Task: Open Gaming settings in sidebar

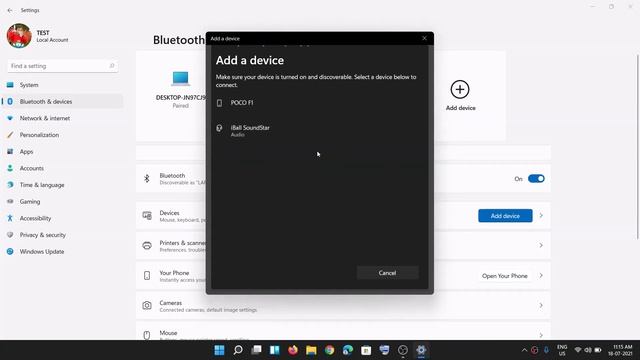Action: tap(62, 202)
